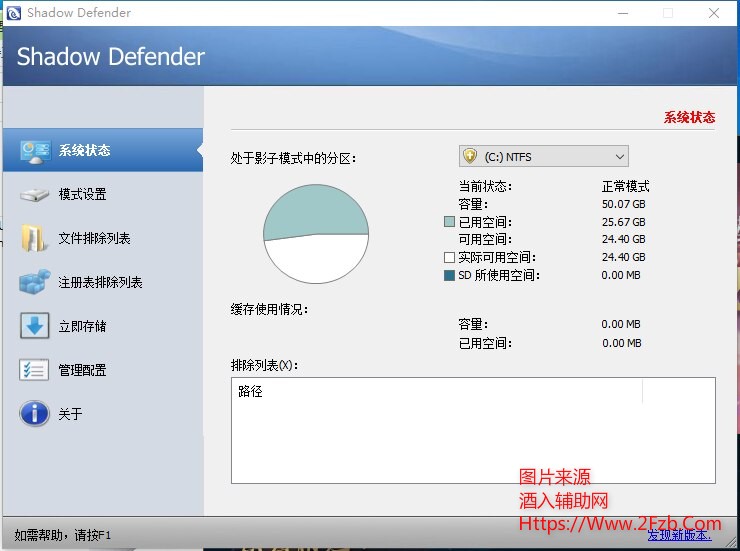Click the 50.07 GB capacity value
This screenshot has height=551, width=740.
coord(623,204)
